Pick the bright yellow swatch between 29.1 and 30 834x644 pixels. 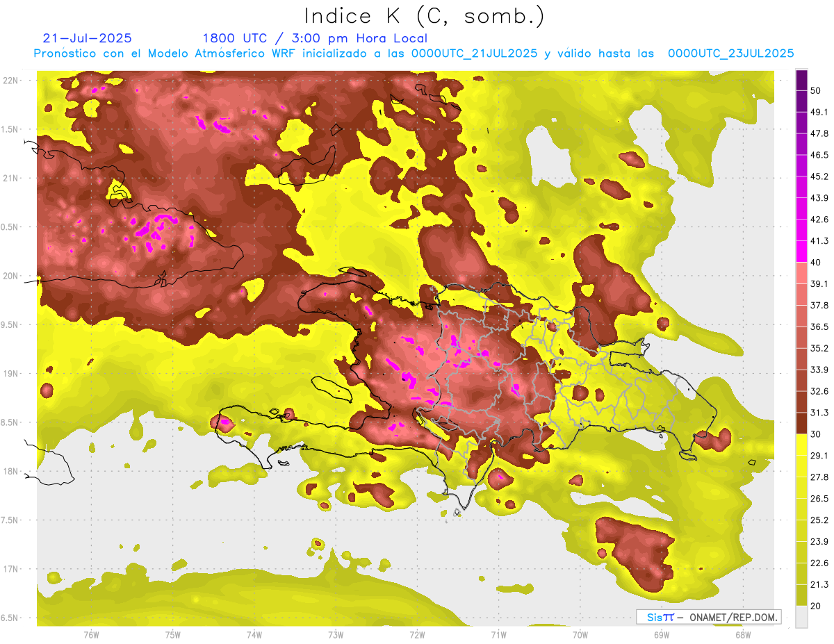pyautogui.click(x=801, y=445)
